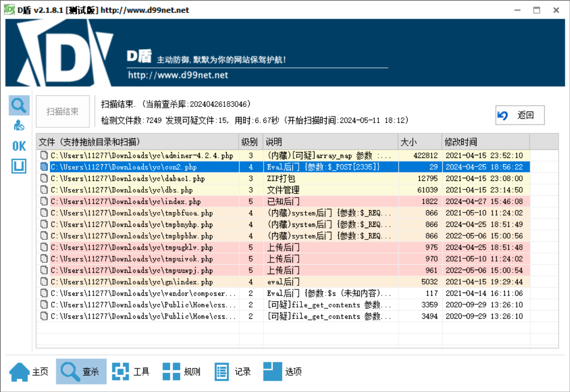This screenshot has height=392, width=570.
Task: Click the OK sidebar icon
Action: [19, 146]
